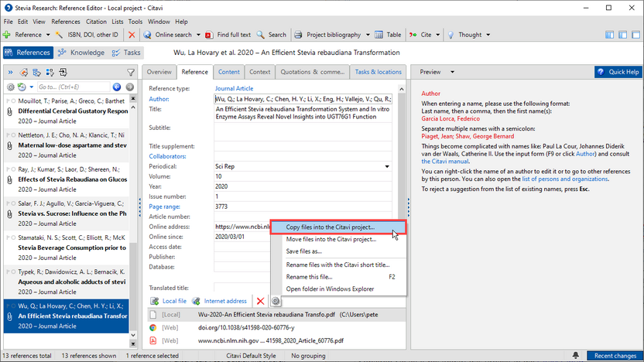Click the Thought lightbulb icon
644x362 pixels.
[x=450, y=35]
